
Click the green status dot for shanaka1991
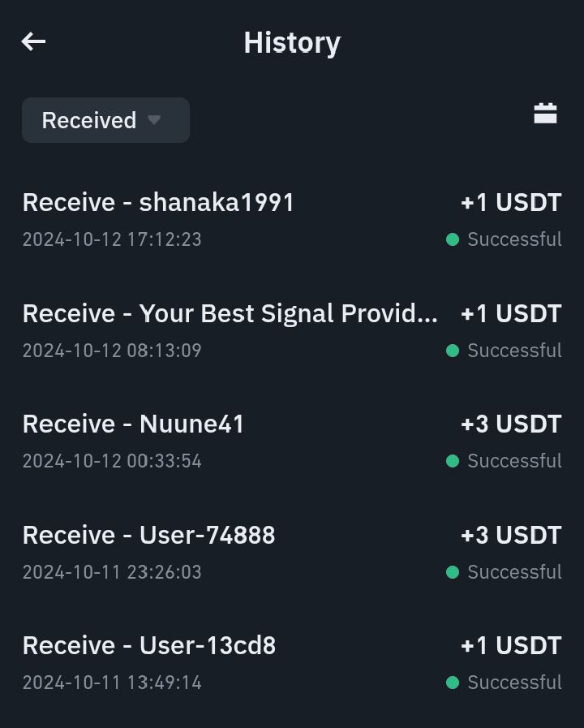pos(453,239)
